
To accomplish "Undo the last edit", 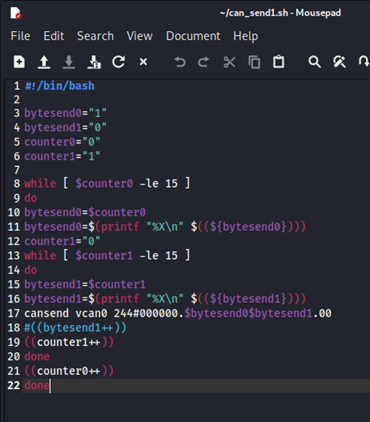I will [x=180, y=62].
